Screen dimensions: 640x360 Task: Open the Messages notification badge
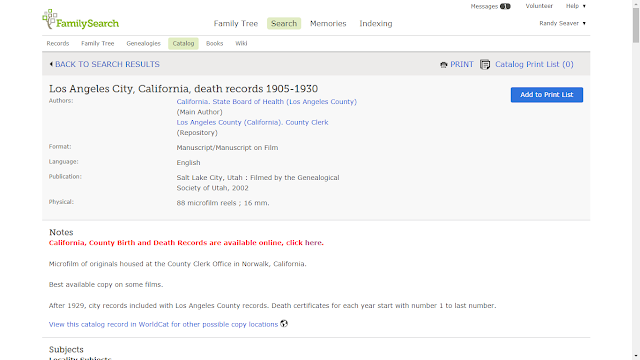coord(505,6)
